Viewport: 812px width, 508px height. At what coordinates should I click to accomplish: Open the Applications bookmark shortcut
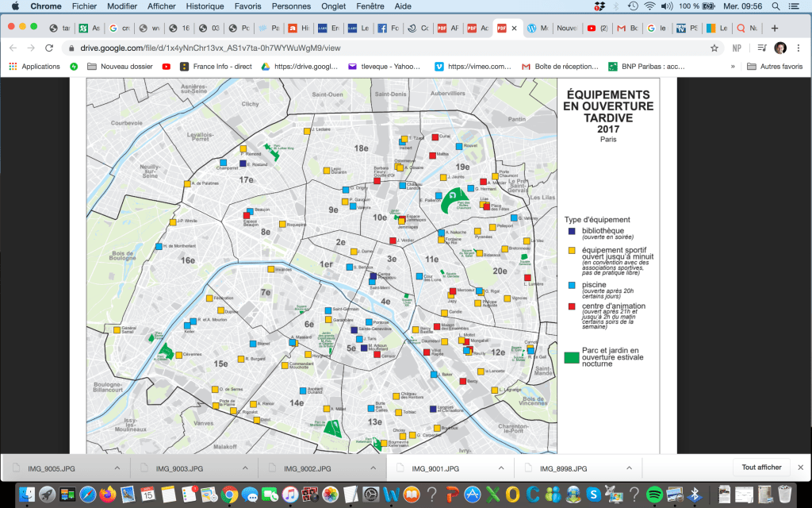(x=34, y=67)
